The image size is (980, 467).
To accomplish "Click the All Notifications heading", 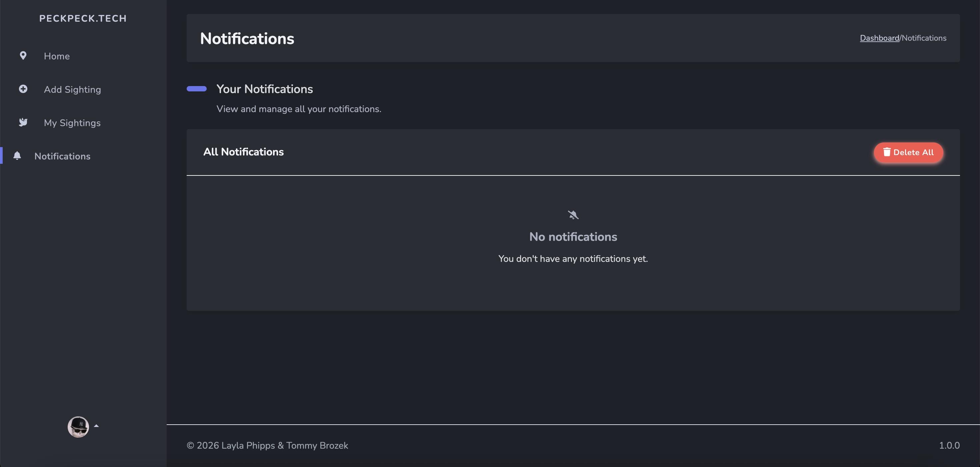I will tap(243, 152).
